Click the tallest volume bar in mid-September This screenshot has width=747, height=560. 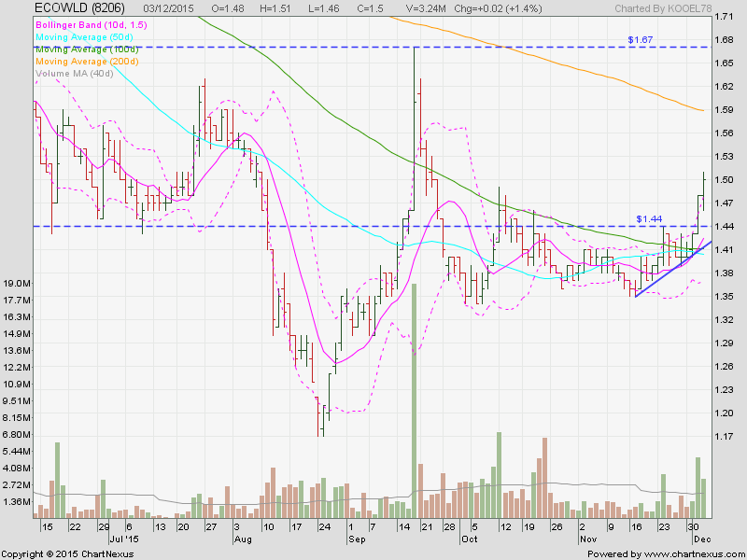[x=414, y=401]
